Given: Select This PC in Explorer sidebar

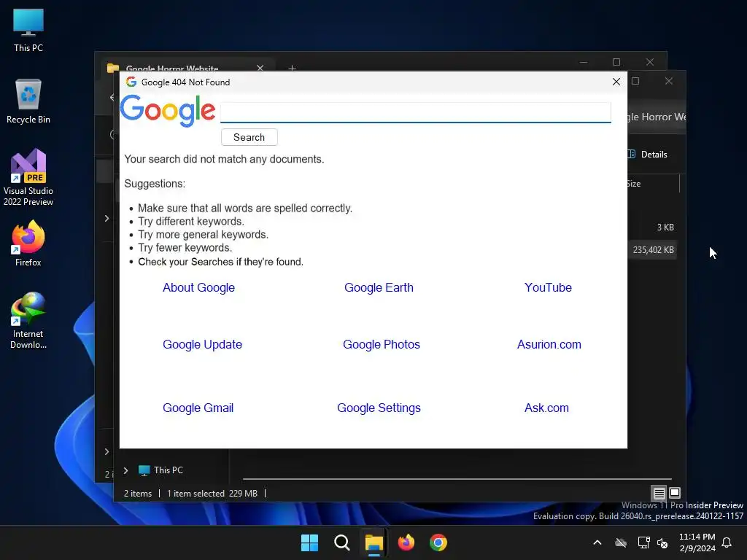Looking at the screenshot, I should click(x=160, y=470).
